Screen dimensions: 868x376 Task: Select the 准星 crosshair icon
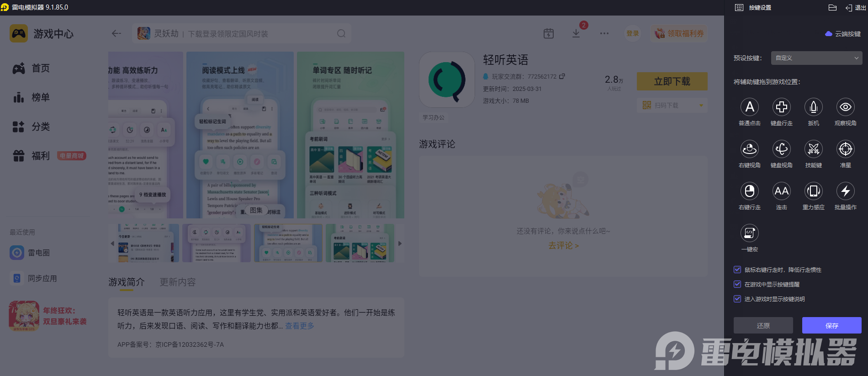[846, 149]
